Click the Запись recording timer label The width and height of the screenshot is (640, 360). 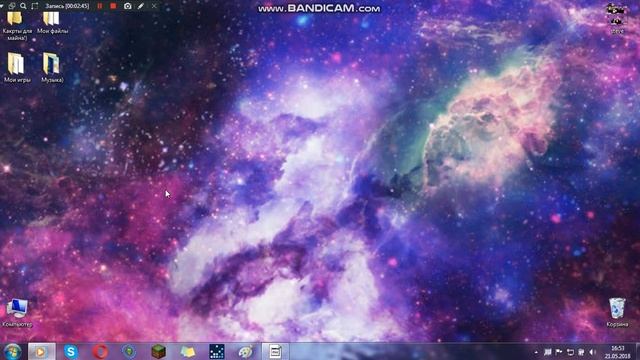click(67, 6)
